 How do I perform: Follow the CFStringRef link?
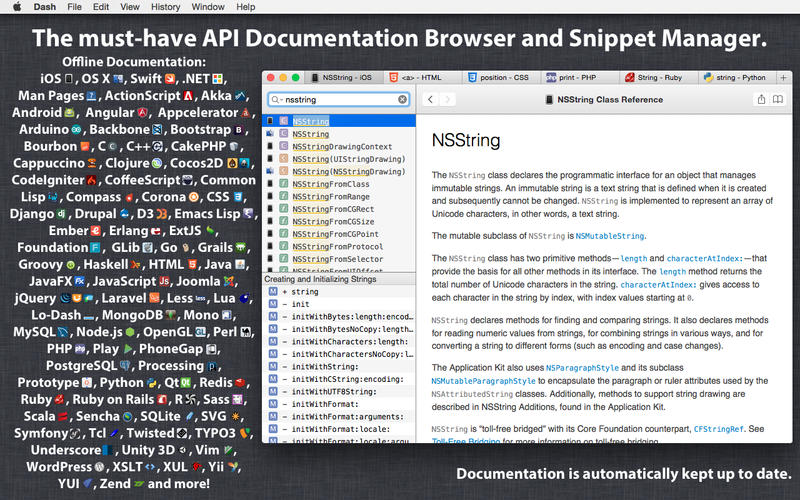click(x=718, y=429)
